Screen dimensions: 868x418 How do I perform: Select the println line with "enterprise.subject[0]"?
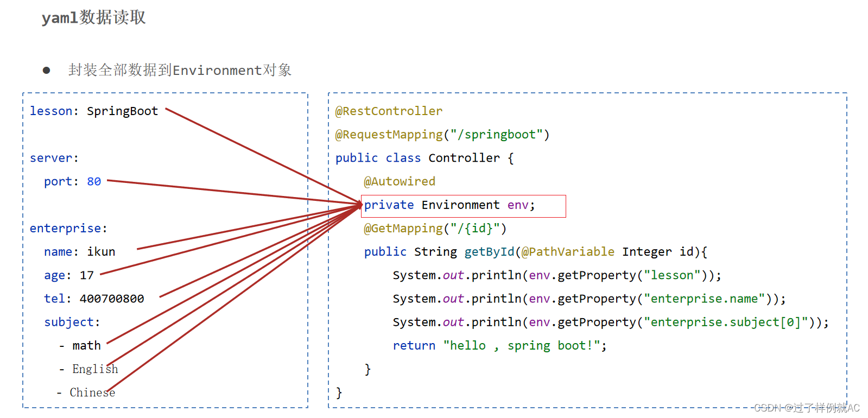tap(611, 322)
